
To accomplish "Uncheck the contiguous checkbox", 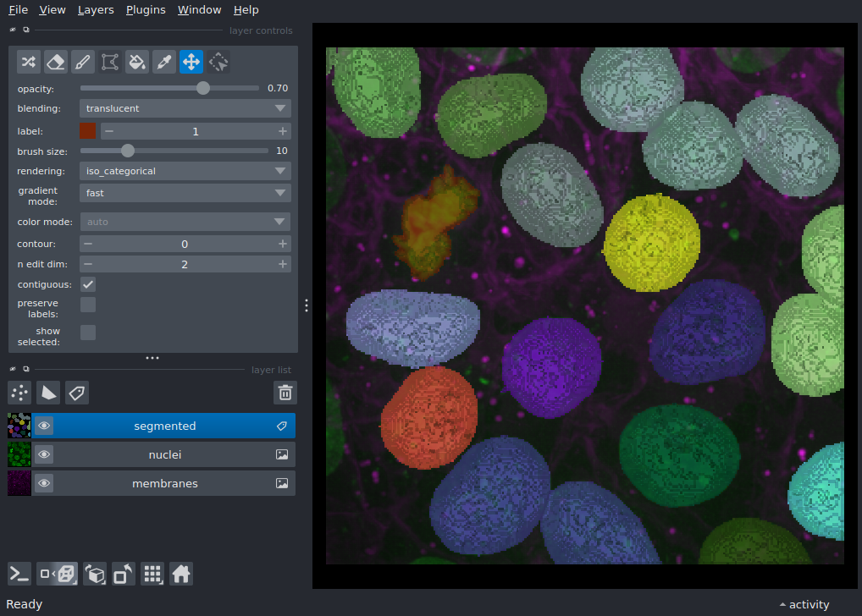I will pyautogui.click(x=88, y=284).
